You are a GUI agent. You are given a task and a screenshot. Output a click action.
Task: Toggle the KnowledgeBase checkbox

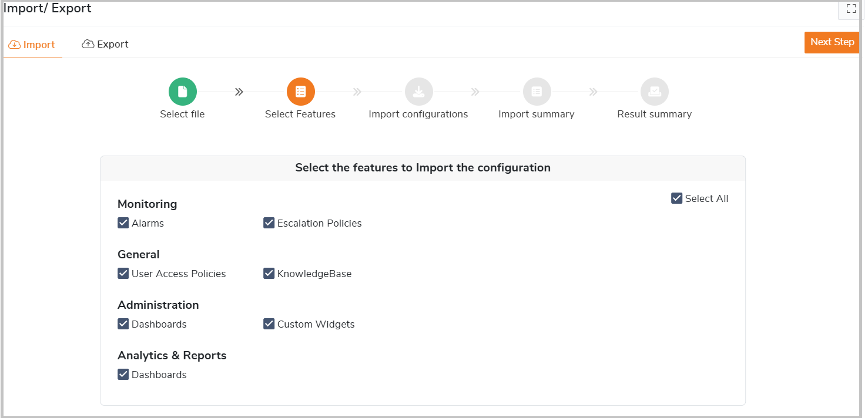coord(269,274)
